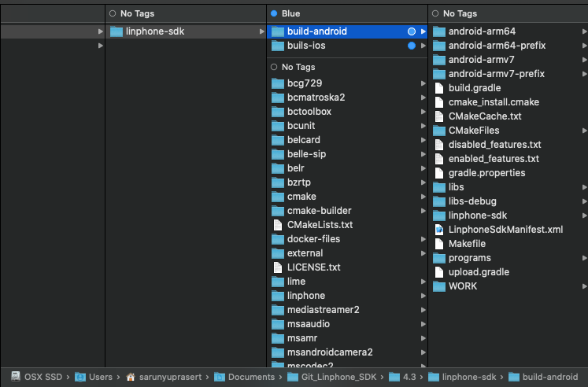The width and height of the screenshot is (588, 387).
Task: Click the mediastreamer2 folder icon
Action: (x=278, y=310)
